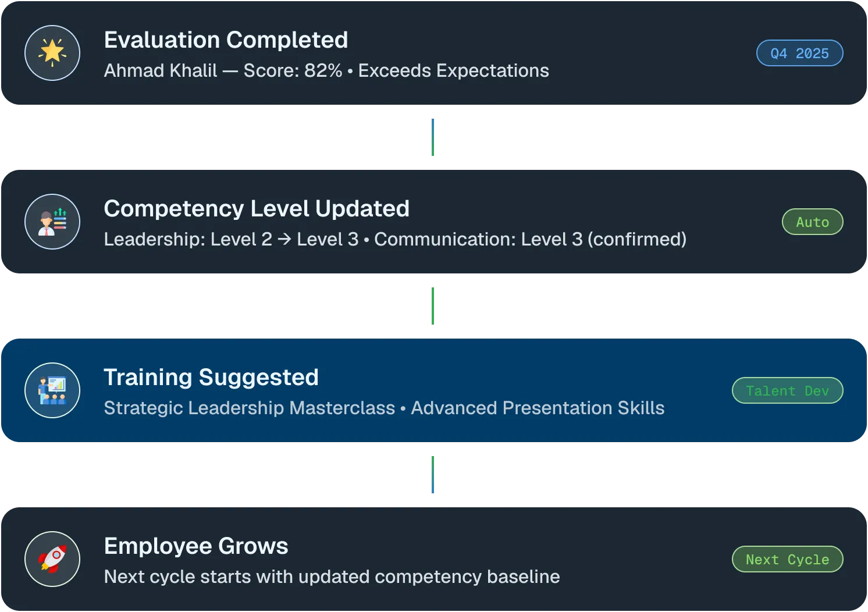This screenshot has height=612, width=868.
Task: Click the Talent Dev tag
Action: coord(787,390)
